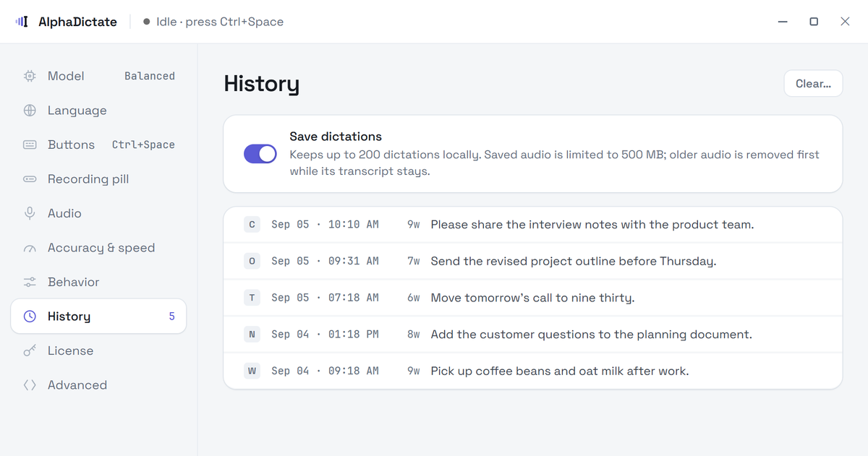This screenshot has width=868, height=456.
Task: Go to the Recording pill tab
Action: click(98, 179)
